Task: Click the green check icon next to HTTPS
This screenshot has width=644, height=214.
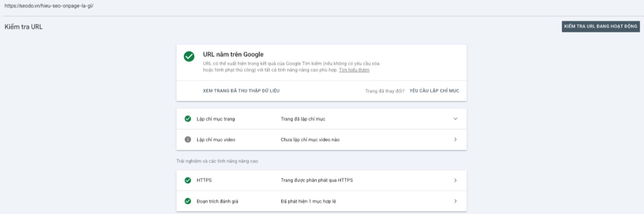Action: pyautogui.click(x=188, y=180)
